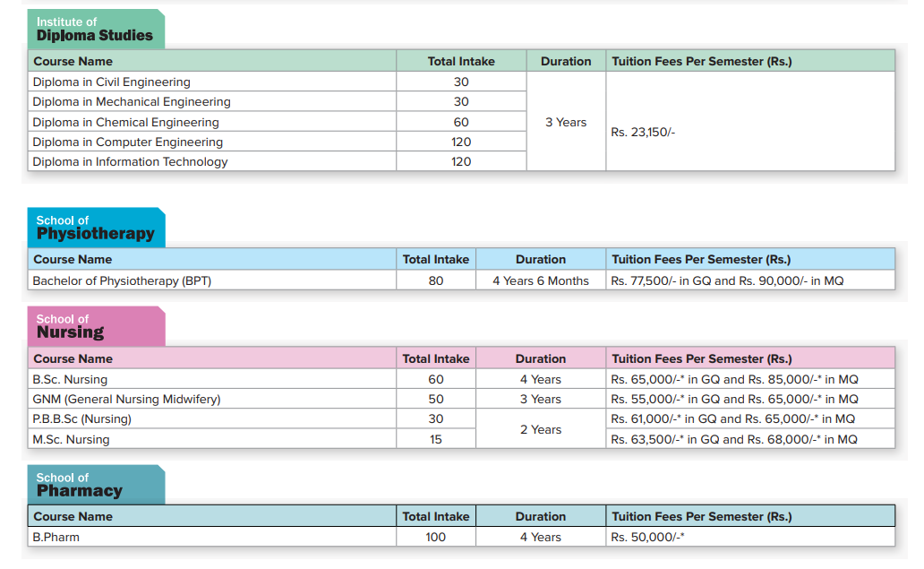The image size is (924, 569).
Task: Click the Diploma table 'Total Intake' header
Action: 461,61
